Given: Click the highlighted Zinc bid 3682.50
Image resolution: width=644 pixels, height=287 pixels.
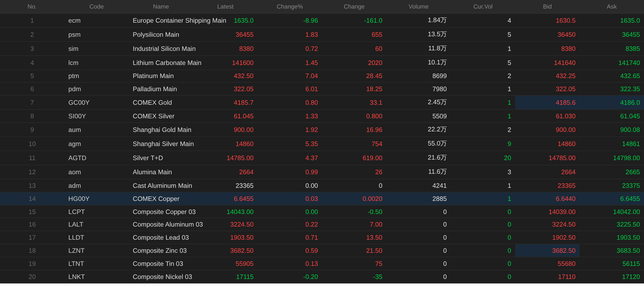Looking at the screenshot, I should click(x=564, y=250).
